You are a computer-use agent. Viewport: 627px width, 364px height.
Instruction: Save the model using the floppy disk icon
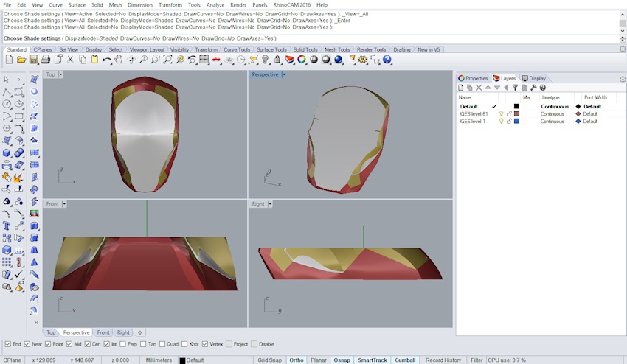click(34, 60)
